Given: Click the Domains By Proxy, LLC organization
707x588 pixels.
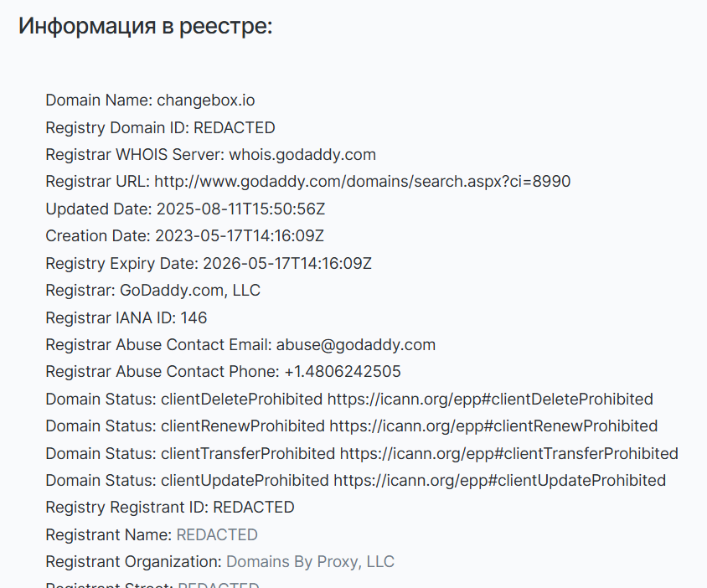Looking at the screenshot, I should (x=310, y=561).
